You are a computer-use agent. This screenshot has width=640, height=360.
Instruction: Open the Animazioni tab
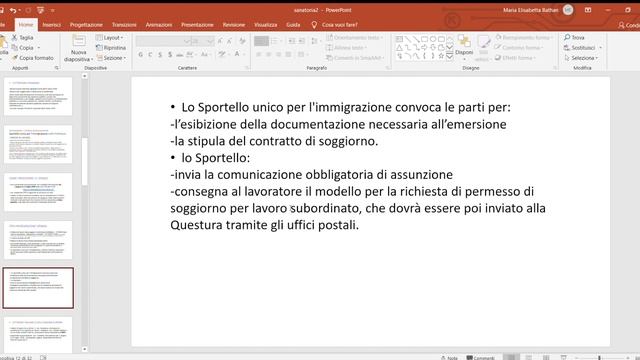159,25
